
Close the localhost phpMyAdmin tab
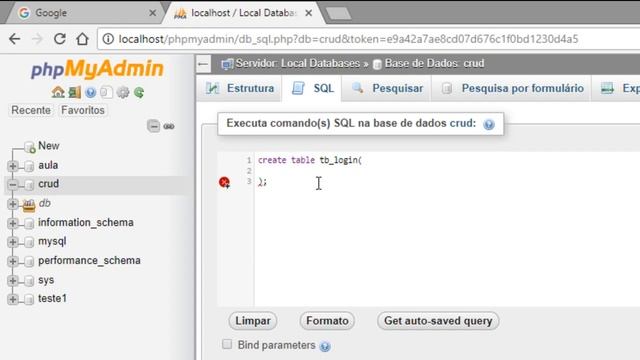pyautogui.click(x=309, y=13)
